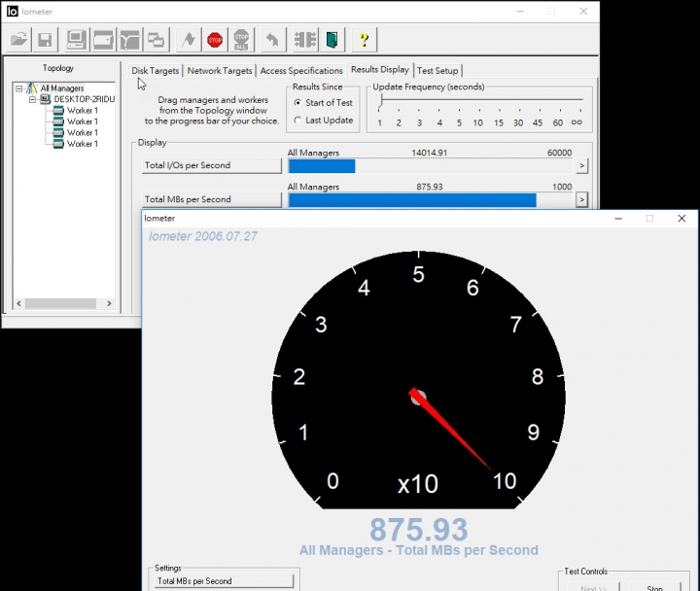Expand Total MBs per Second details arrow
Screen dimensions: 700x591
tap(581, 199)
